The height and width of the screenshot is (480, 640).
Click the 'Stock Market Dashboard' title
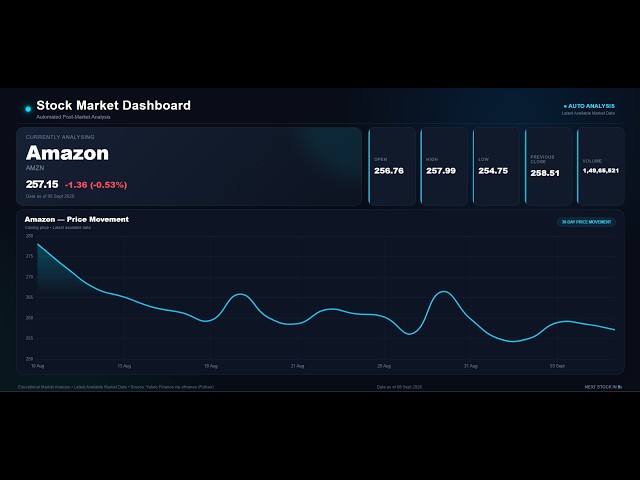point(113,105)
